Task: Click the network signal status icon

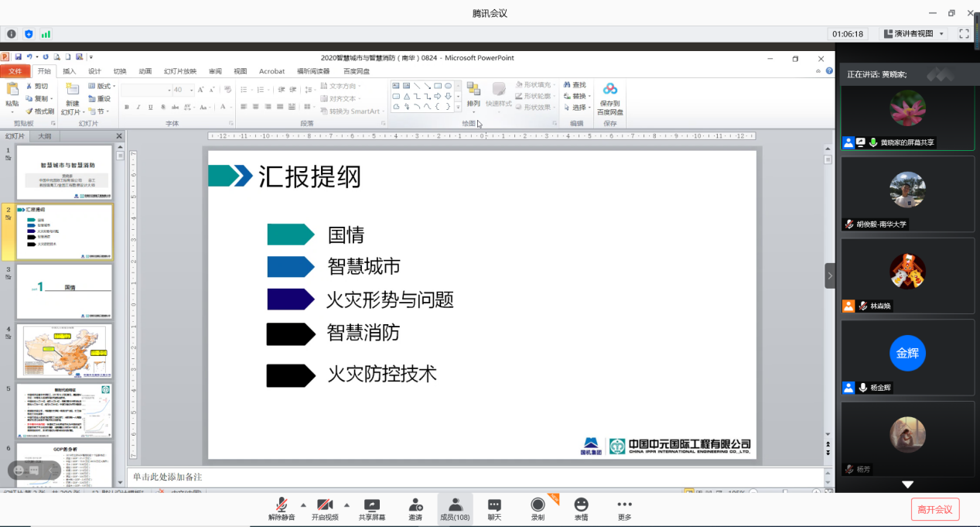Action: 46,34
